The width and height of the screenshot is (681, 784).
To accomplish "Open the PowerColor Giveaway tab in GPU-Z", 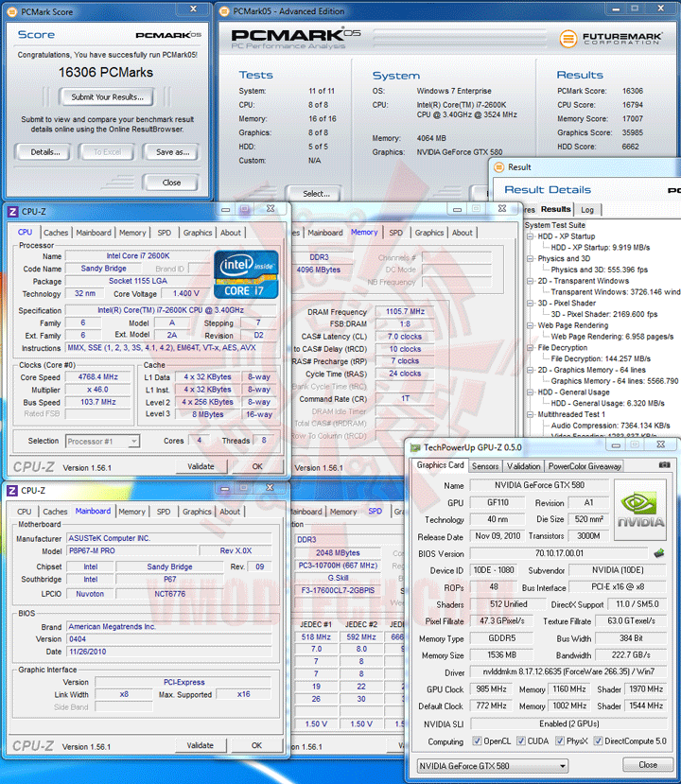I will click(x=585, y=466).
